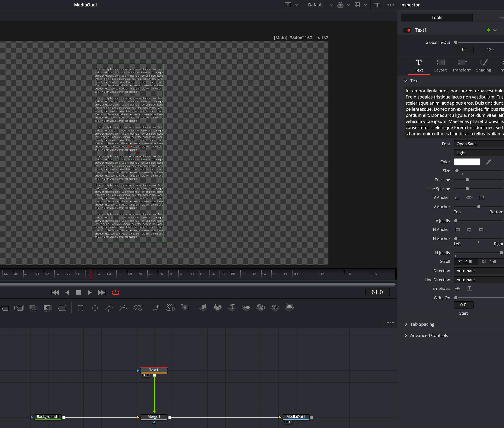504x428 pixels.
Task: Go to last frame
Action: (x=101, y=293)
